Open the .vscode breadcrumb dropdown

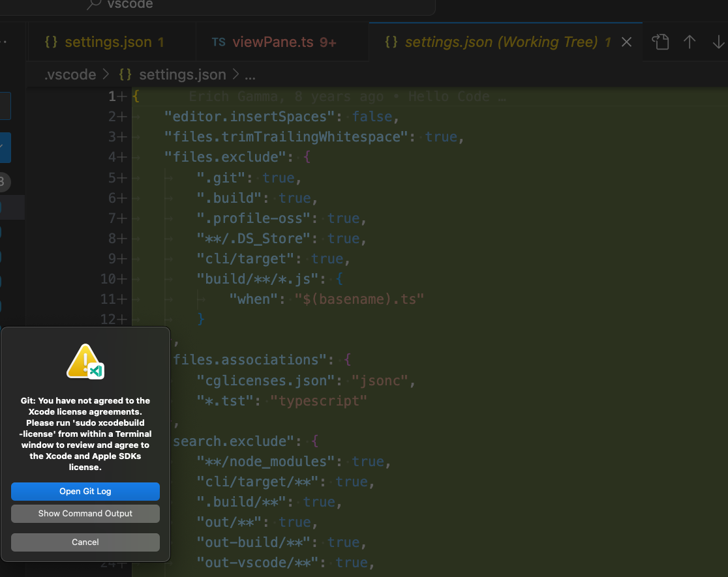(70, 74)
